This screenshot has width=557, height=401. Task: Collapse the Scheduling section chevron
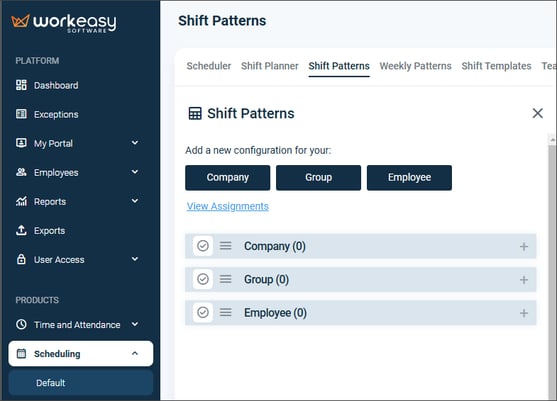[x=135, y=353]
